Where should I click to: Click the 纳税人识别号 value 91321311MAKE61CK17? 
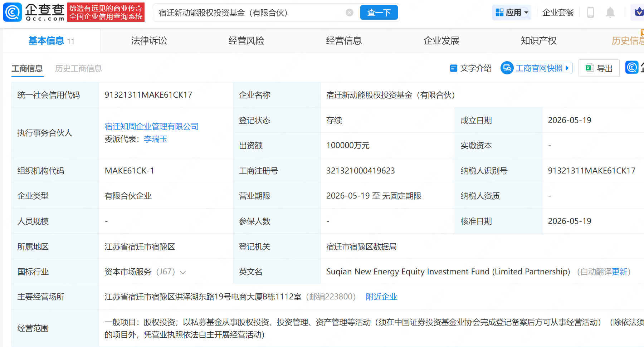(x=592, y=171)
